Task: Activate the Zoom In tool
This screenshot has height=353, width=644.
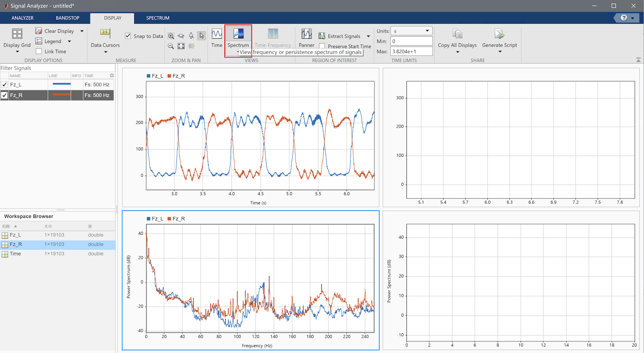Action: [171, 36]
